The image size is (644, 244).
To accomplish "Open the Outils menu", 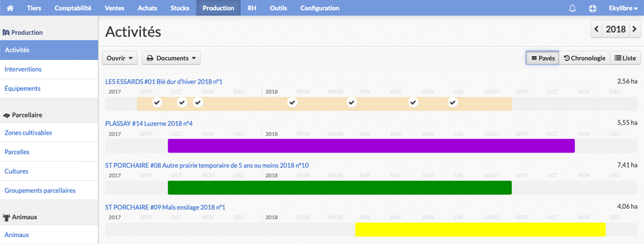I will pos(278,8).
